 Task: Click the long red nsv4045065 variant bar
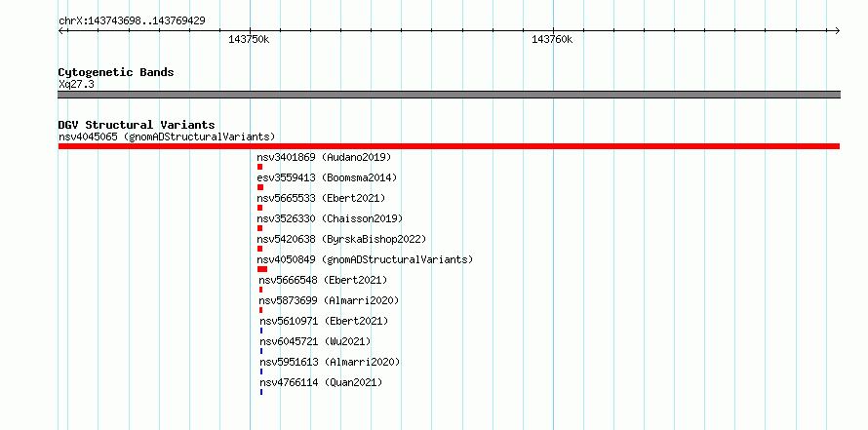[449, 146]
